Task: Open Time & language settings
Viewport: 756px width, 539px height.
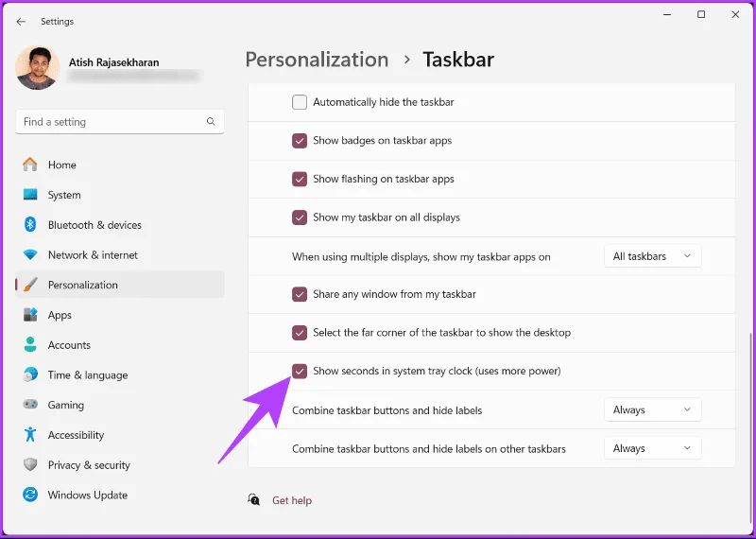Action: click(x=120, y=374)
